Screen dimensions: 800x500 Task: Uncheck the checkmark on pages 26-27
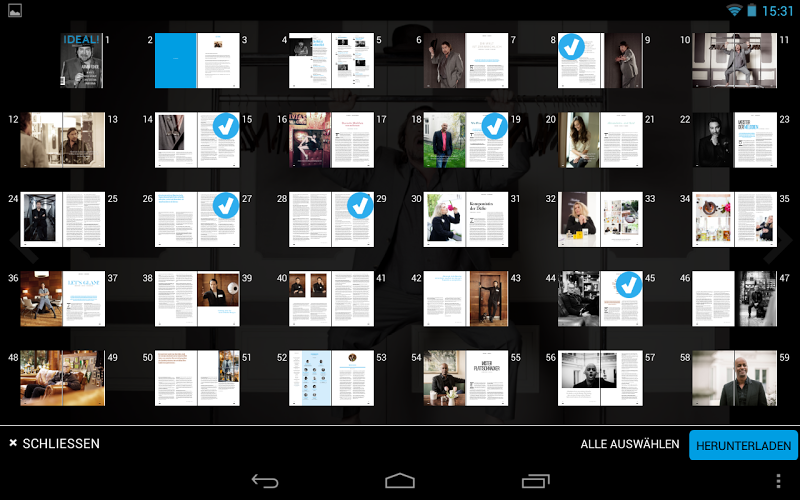[x=226, y=205]
